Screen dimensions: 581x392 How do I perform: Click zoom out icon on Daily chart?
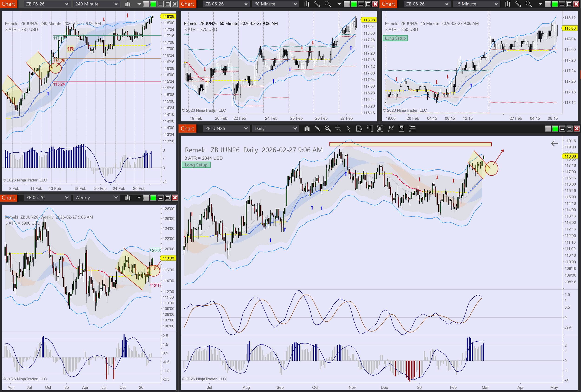coord(338,128)
